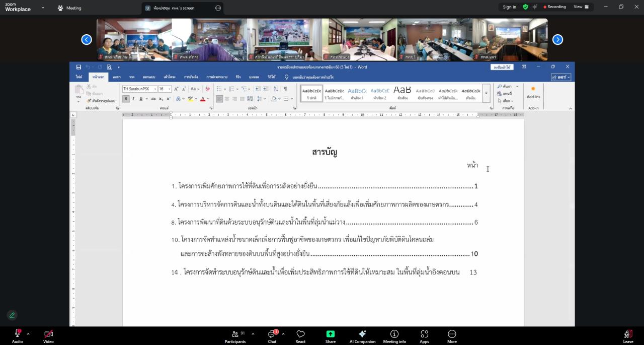Open the Chat panel in Zoom

tap(272, 335)
